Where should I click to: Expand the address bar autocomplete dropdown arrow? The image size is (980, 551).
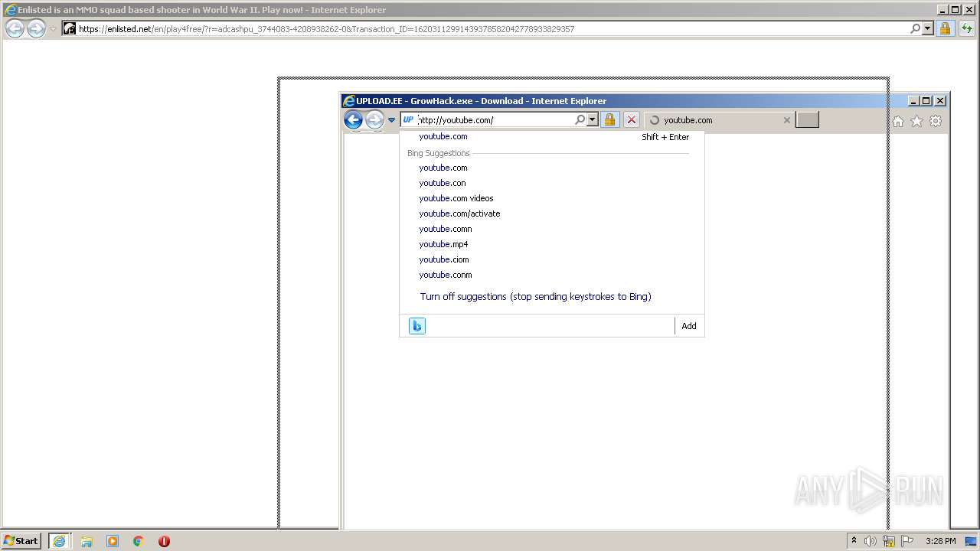click(592, 119)
